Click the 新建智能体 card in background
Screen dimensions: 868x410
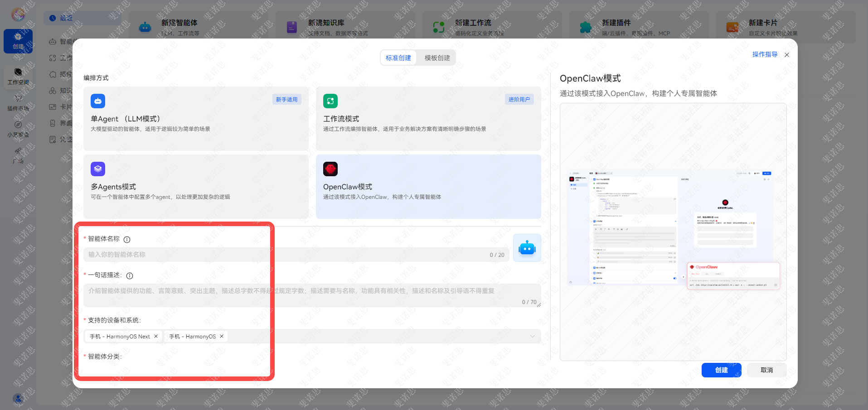click(199, 27)
